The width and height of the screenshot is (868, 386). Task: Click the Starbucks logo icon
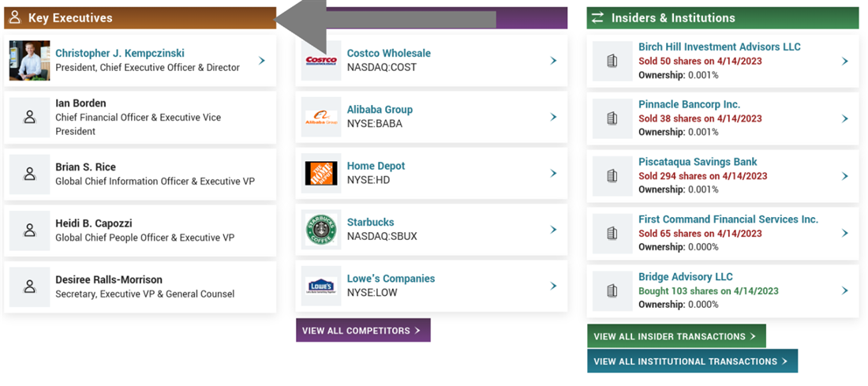coord(321,230)
